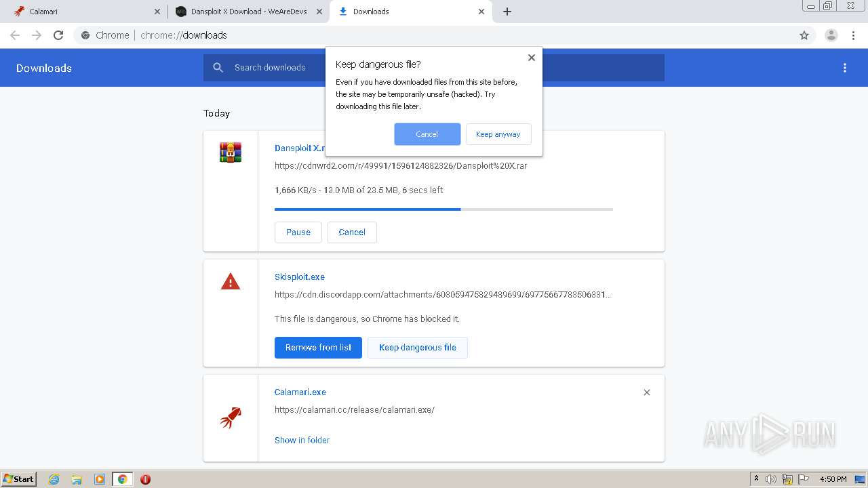Click the browser forward arrow
Screen dimensions: 868x488
pos(37,35)
